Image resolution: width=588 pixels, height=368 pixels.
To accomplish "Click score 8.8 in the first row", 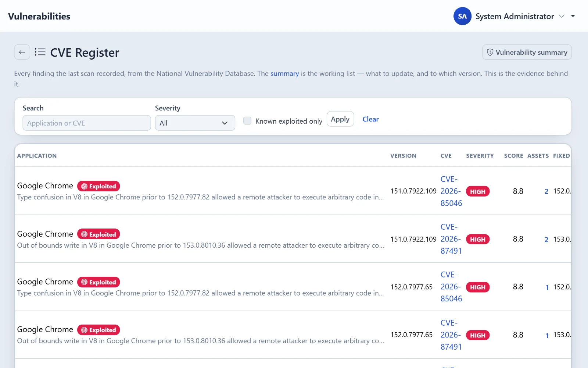I will click(x=518, y=191).
